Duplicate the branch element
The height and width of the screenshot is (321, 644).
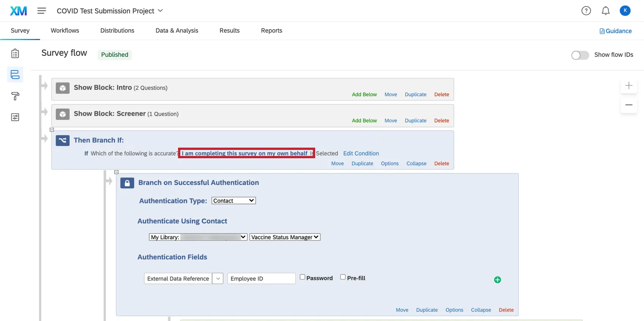tap(362, 164)
